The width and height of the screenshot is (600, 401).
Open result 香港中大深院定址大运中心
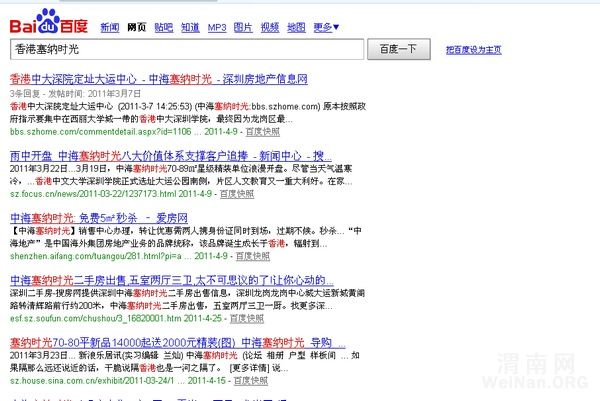158,79
